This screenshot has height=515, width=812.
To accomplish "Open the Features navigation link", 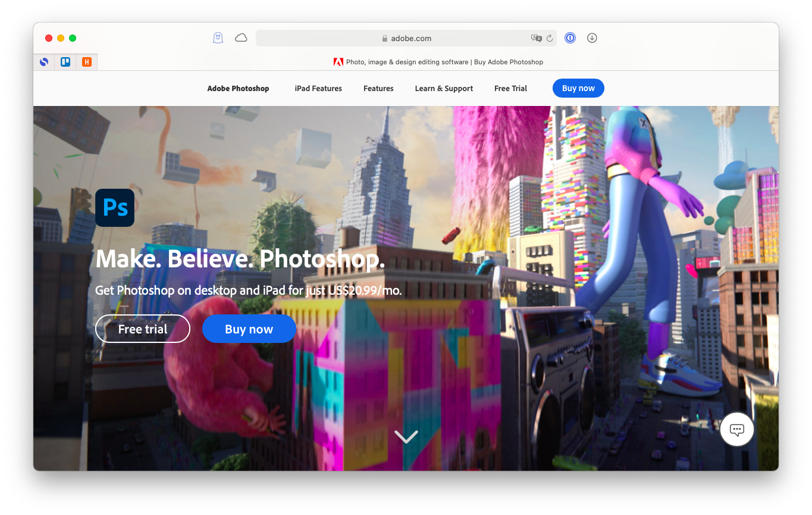I will tap(378, 88).
